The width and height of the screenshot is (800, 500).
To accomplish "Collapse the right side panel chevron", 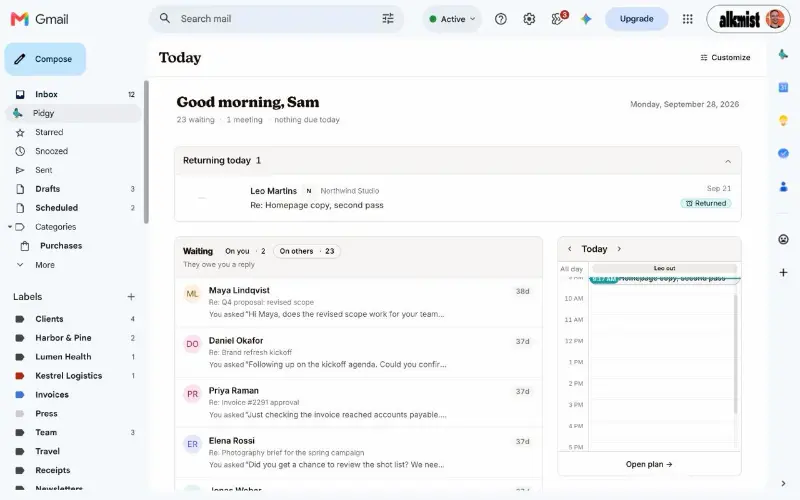I will pyautogui.click(x=783, y=484).
